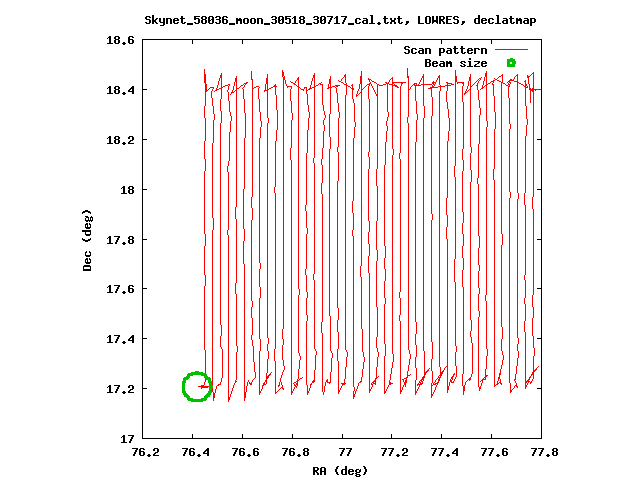The image size is (640, 480).
Task: Click the y-axis tick label 18.6
Action: pyautogui.click(x=120, y=40)
